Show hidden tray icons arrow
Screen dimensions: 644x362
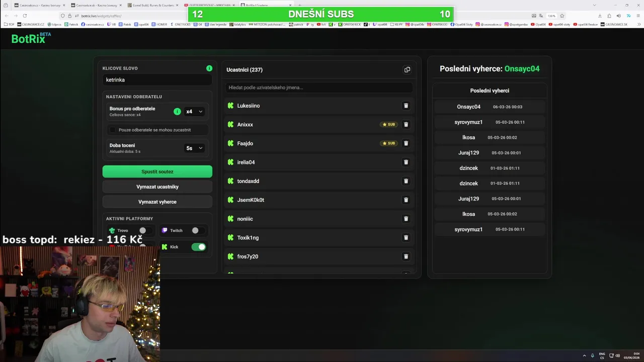(x=584, y=355)
